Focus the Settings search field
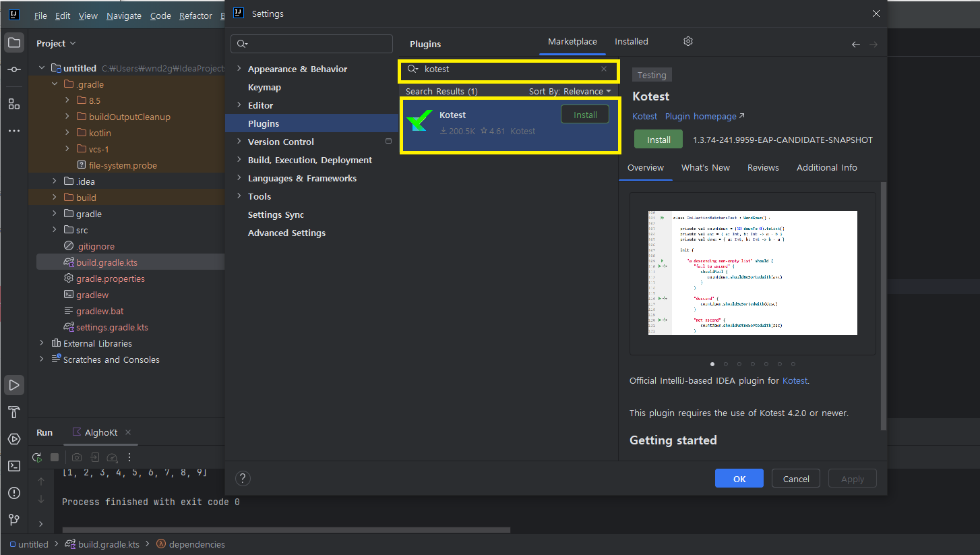The image size is (980, 555). 311,44
